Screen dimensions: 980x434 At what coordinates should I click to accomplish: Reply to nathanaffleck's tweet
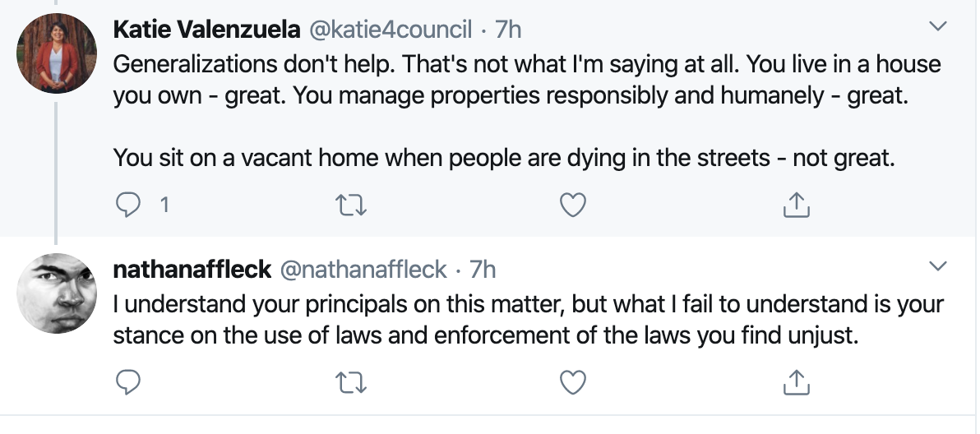[128, 381]
